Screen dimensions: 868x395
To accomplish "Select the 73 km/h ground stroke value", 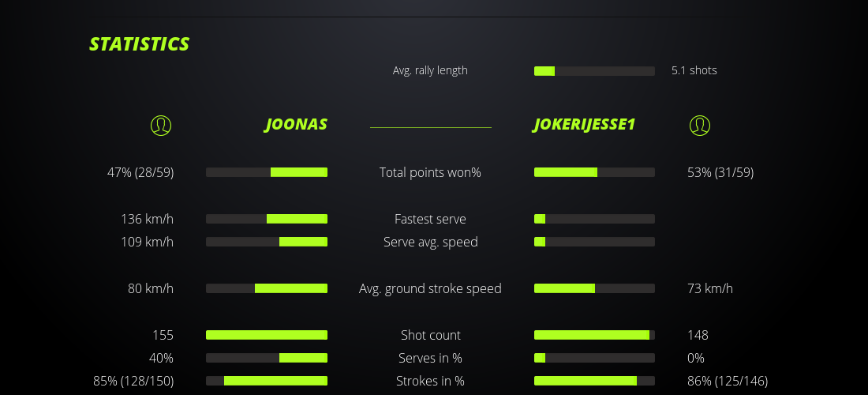I will pyautogui.click(x=709, y=288).
